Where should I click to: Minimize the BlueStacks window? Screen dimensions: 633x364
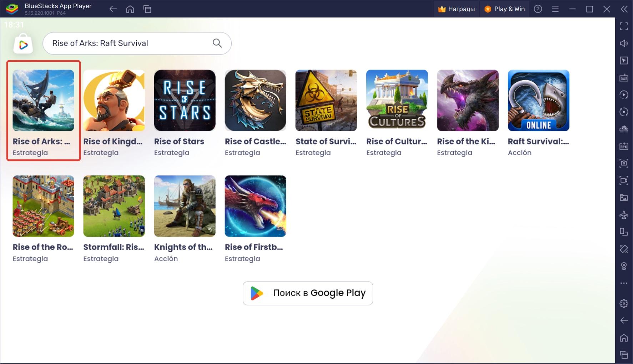coord(572,9)
